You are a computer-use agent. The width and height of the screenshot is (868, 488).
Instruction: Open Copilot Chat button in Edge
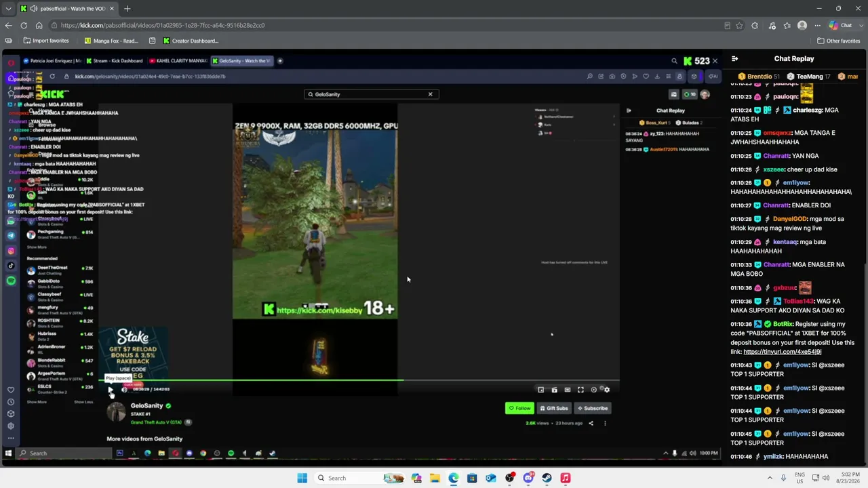pyautogui.click(x=841, y=26)
